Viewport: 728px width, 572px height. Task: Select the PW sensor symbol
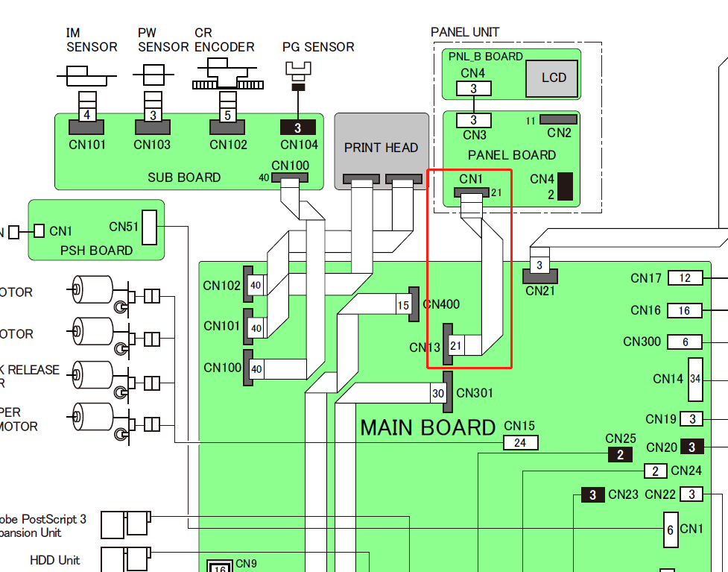click(x=153, y=75)
